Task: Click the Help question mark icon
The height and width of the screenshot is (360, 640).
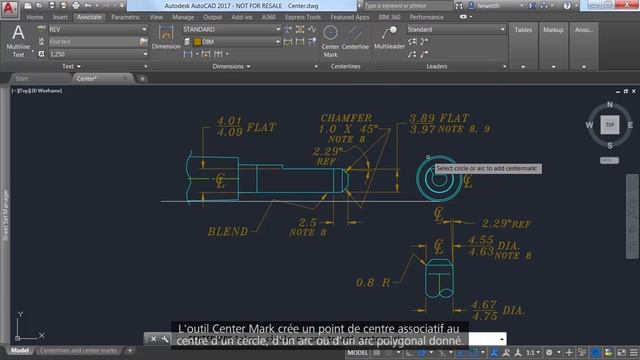Action: coord(567,6)
